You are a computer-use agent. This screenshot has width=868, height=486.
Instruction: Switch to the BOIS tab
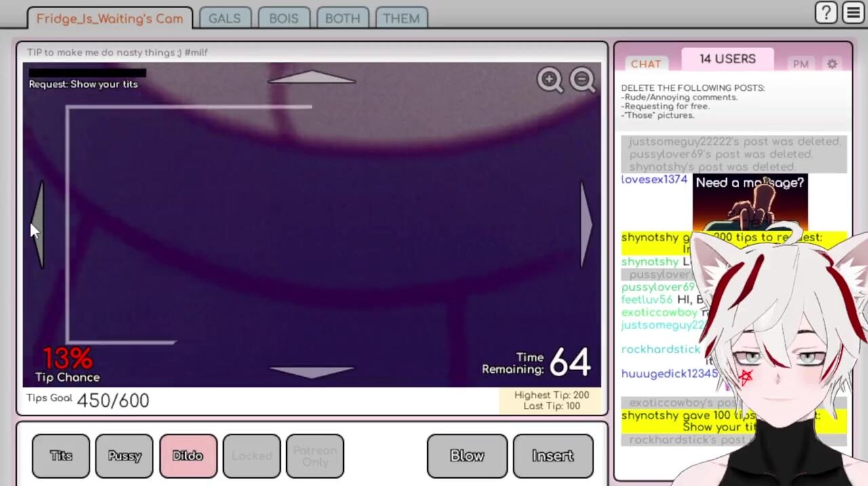click(x=283, y=18)
